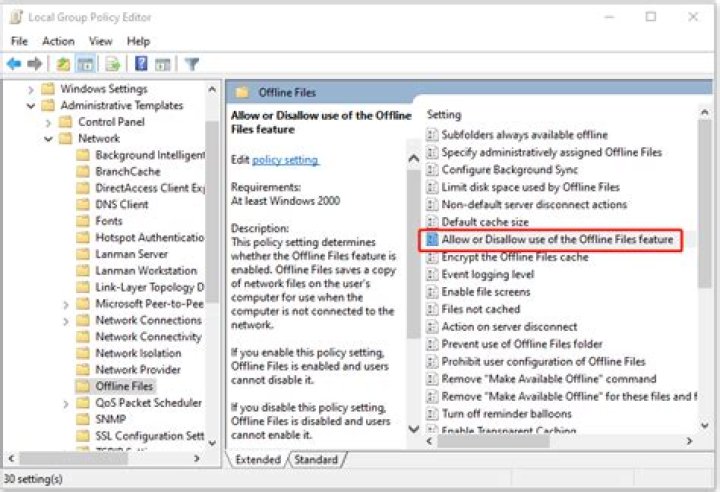The width and height of the screenshot is (720, 492).
Task: Click tree pane scroll up arrow
Action: coord(212,89)
